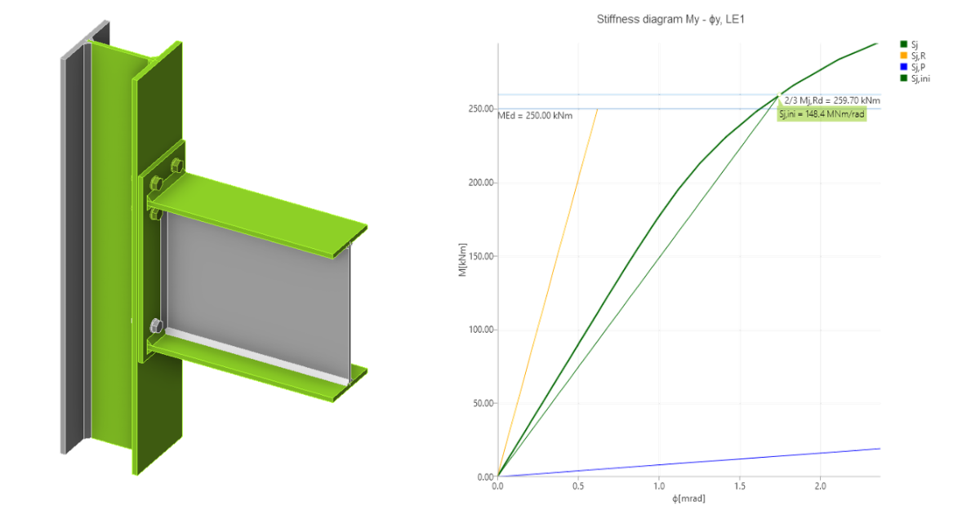Image resolution: width=980 pixels, height=514 pixels.
Task: Toggle the Sj,R series legend label
Action: tap(918, 55)
